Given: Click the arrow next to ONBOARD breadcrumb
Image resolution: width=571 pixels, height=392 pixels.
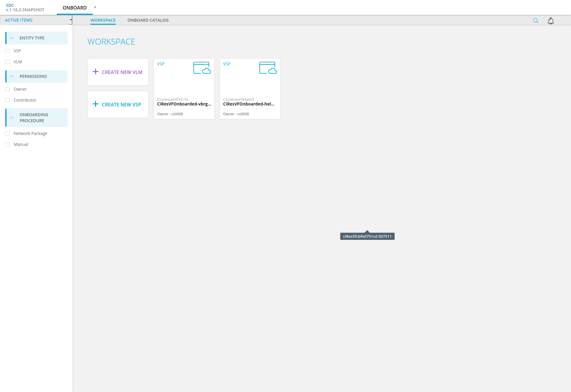Looking at the screenshot, I should [x=95, y=7].
